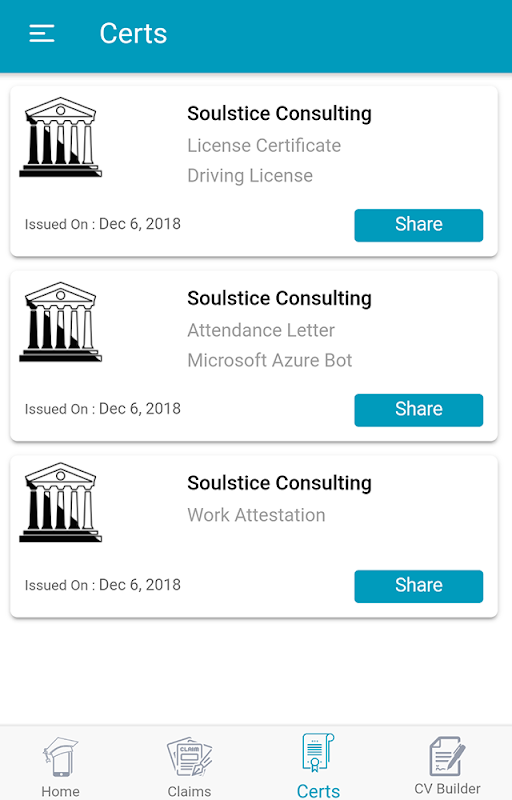Click the Certs page title
Screen dimensions: 512x800
click(x=133, y=34)
